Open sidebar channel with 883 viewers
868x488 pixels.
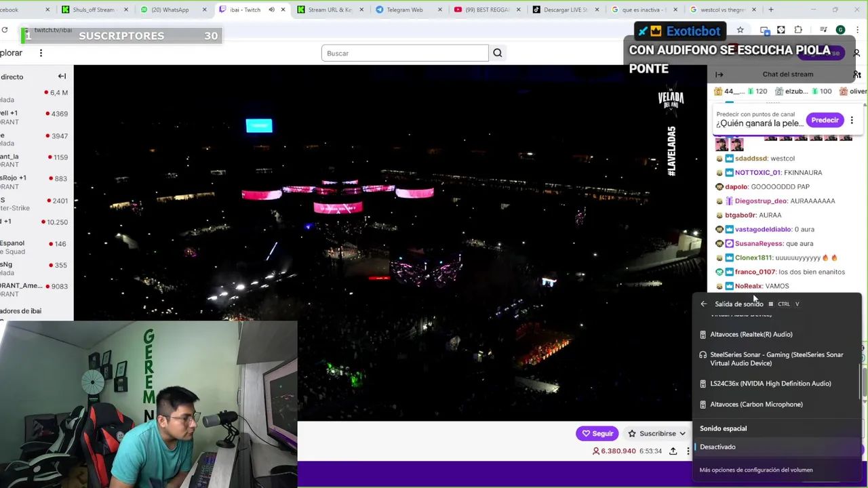point(35,182)
